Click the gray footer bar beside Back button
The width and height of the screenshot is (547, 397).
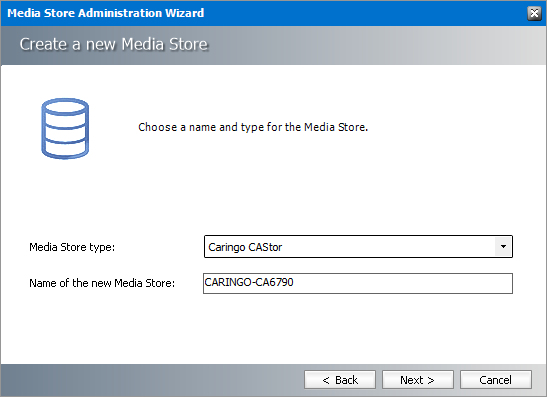tap(150, 380)
